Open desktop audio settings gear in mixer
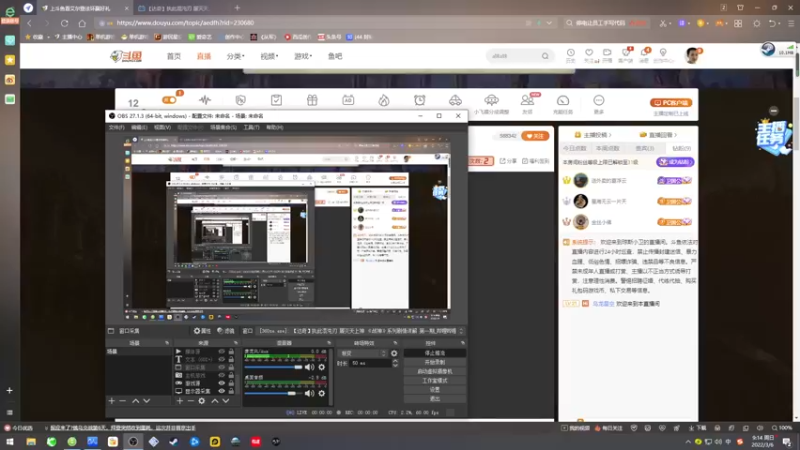 pos(321,393)
